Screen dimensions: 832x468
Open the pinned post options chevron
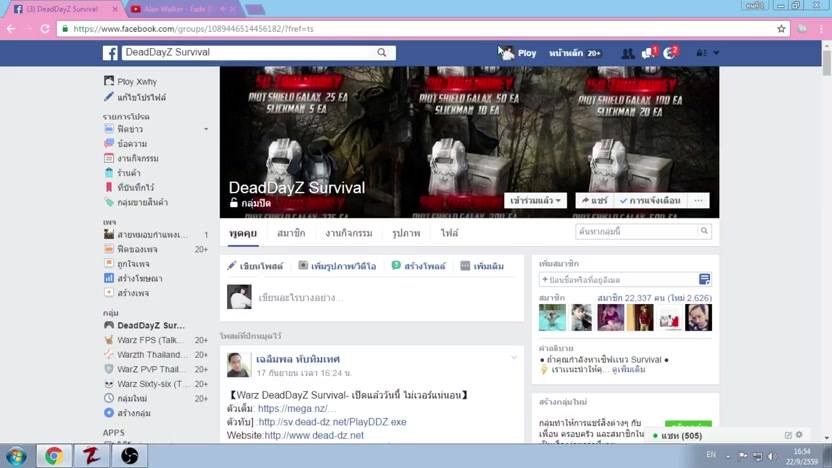(514, 358)
